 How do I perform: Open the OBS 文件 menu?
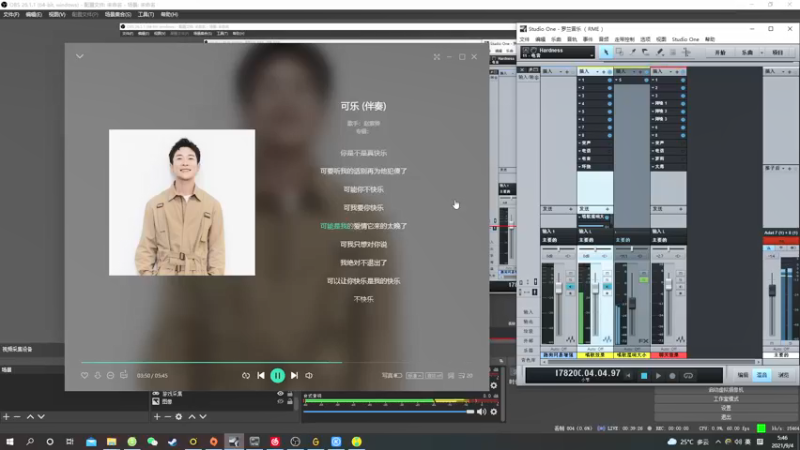tap(11, 15)
